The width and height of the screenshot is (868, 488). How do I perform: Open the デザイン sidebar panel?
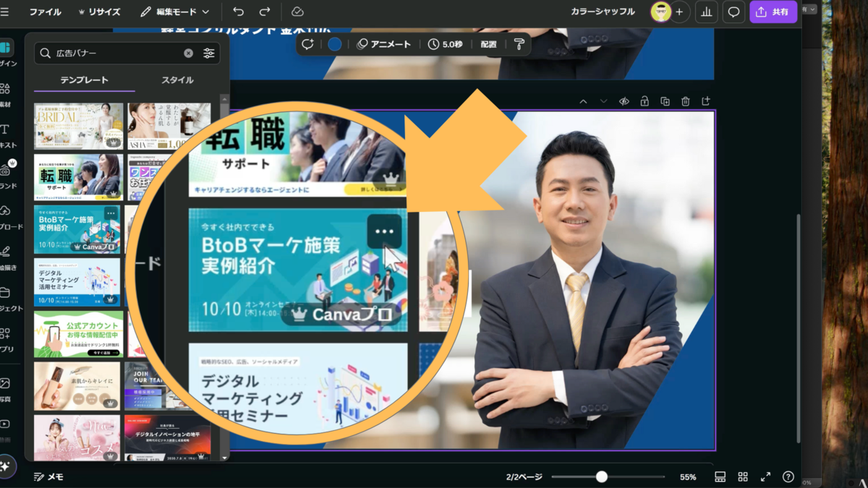(6, 54)
